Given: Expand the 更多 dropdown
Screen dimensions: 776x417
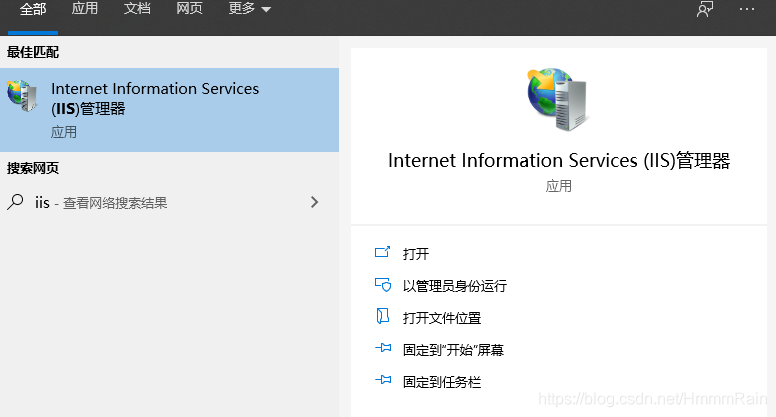Looking at the screenshot, I should pos(249,8).
